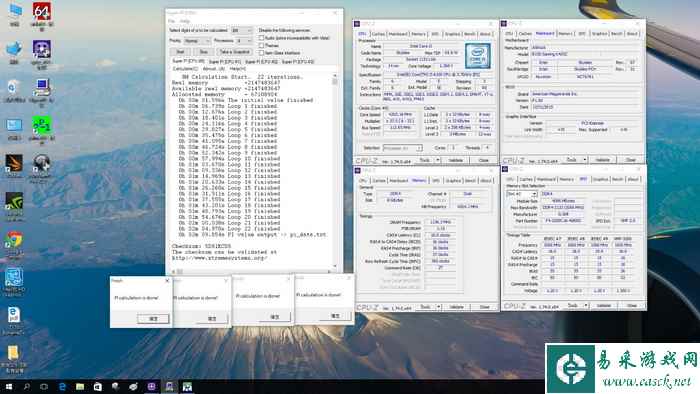This screenshot has height=394, width=700.
Task: Open the Store icon on the taskbar
Action: [x=98, y=386]
